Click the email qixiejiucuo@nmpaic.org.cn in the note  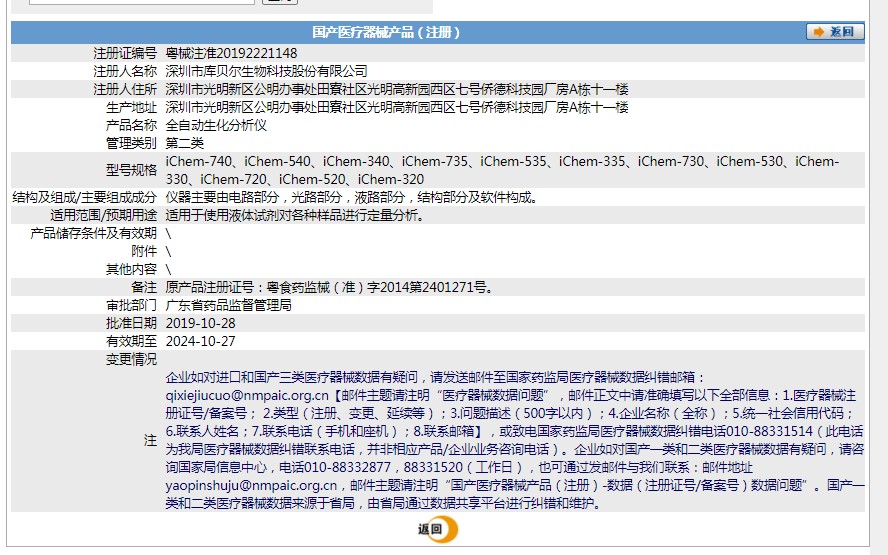[247, 395]
